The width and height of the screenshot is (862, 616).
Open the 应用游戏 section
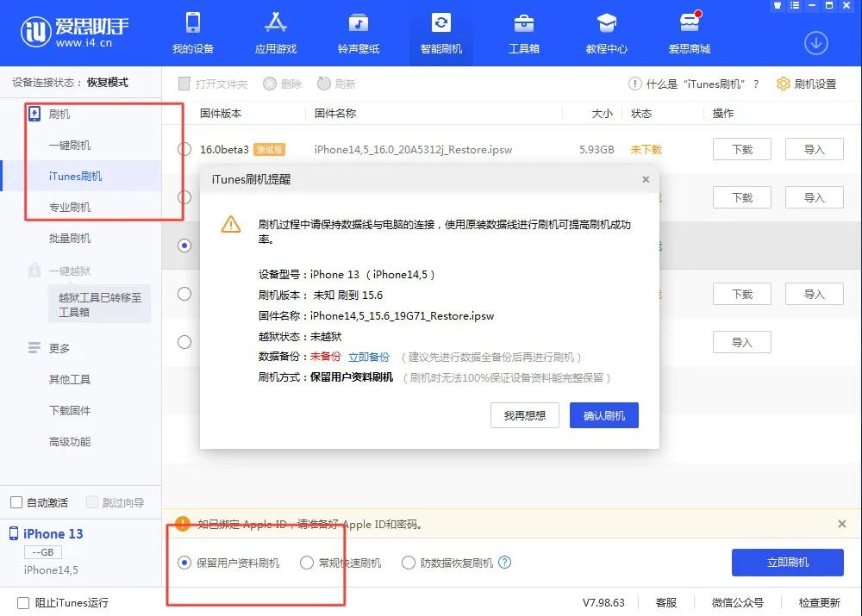tap(275, 33)
